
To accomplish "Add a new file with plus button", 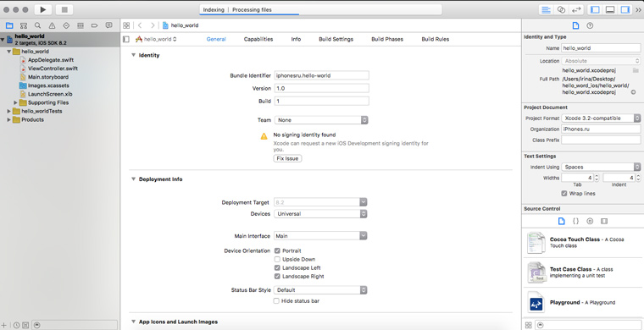I will tap(4, 325).
